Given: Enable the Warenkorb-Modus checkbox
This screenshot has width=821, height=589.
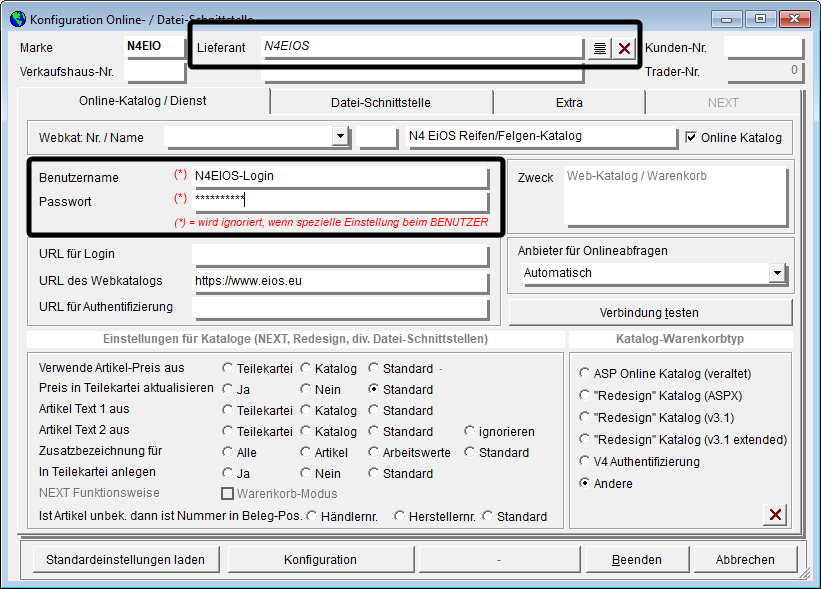Looking at the screenshot, I should point(227,494).
